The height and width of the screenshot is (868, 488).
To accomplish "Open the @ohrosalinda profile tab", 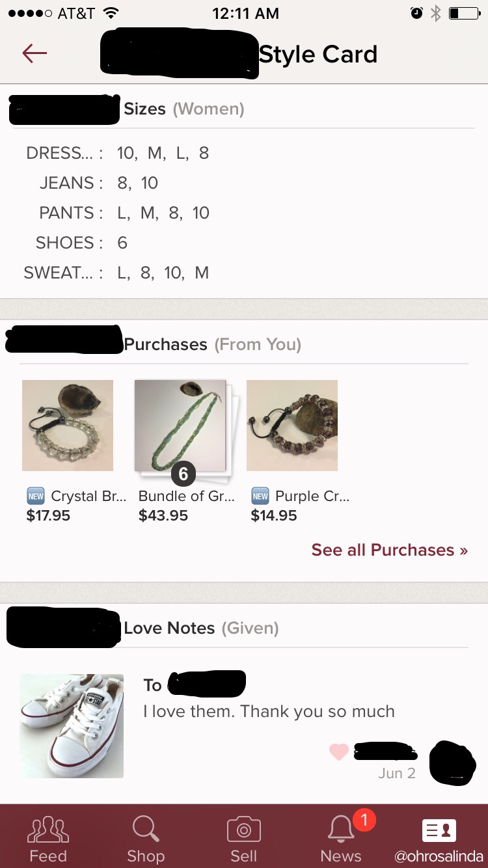I will coord(439,838).
